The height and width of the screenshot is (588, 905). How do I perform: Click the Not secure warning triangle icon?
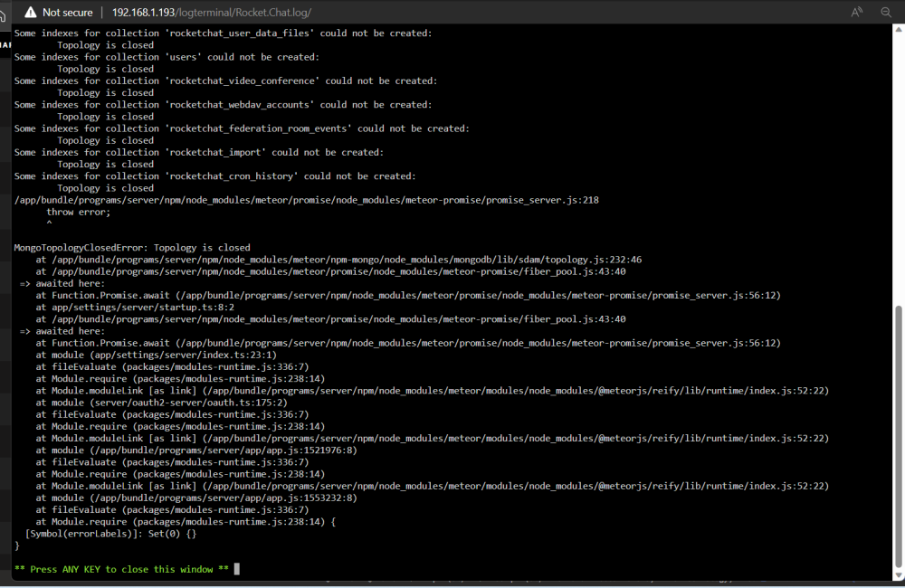pyautogui.click(x=31, y=12)
